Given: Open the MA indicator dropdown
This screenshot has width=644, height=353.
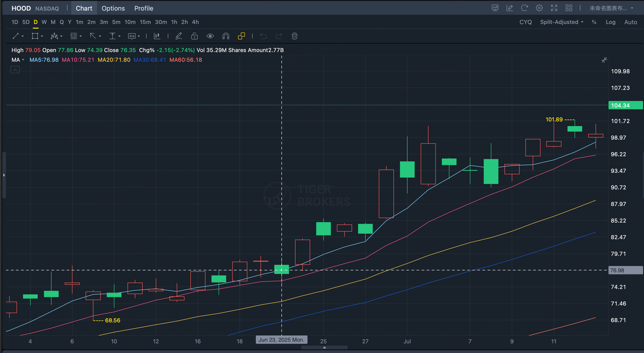Looking at the screenshot, I should (x=18, y=60).
